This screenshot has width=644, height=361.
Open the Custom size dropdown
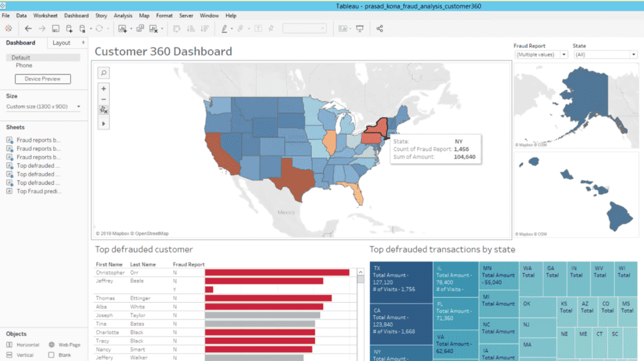point(42,107)
